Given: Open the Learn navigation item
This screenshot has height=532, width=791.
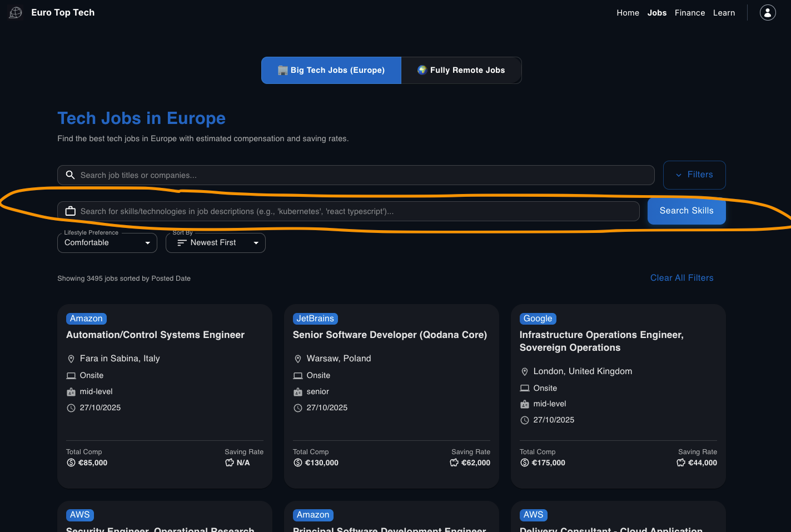Looking at the screenshot, I should coord(724,13).
